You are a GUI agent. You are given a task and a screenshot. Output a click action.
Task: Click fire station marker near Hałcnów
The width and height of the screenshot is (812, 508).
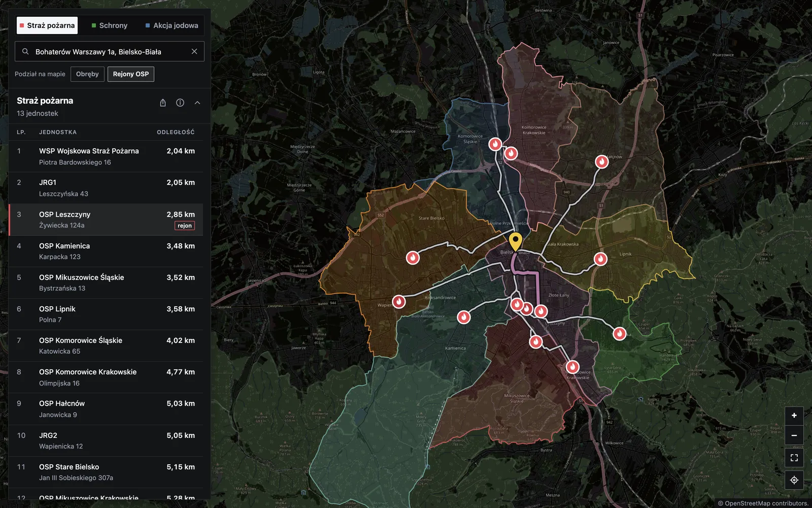(x=601, y=162)
